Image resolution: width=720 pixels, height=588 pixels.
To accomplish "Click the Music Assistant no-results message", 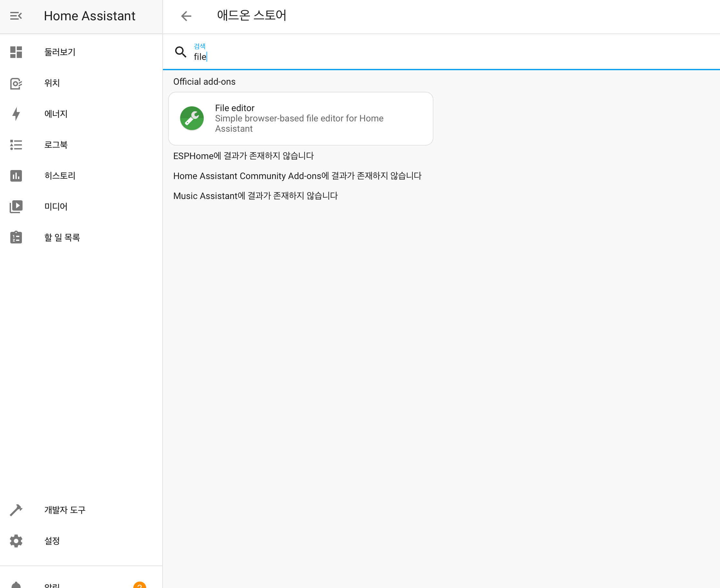I will (256, 196).
